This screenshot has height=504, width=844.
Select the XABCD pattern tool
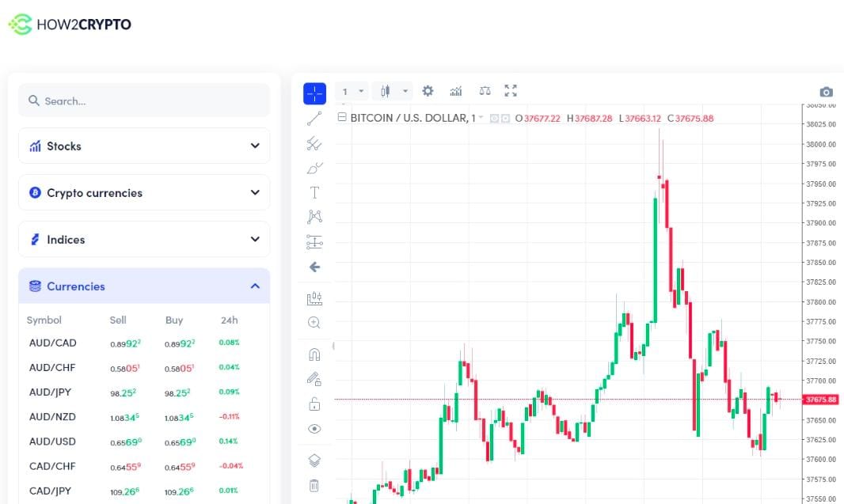314,216
